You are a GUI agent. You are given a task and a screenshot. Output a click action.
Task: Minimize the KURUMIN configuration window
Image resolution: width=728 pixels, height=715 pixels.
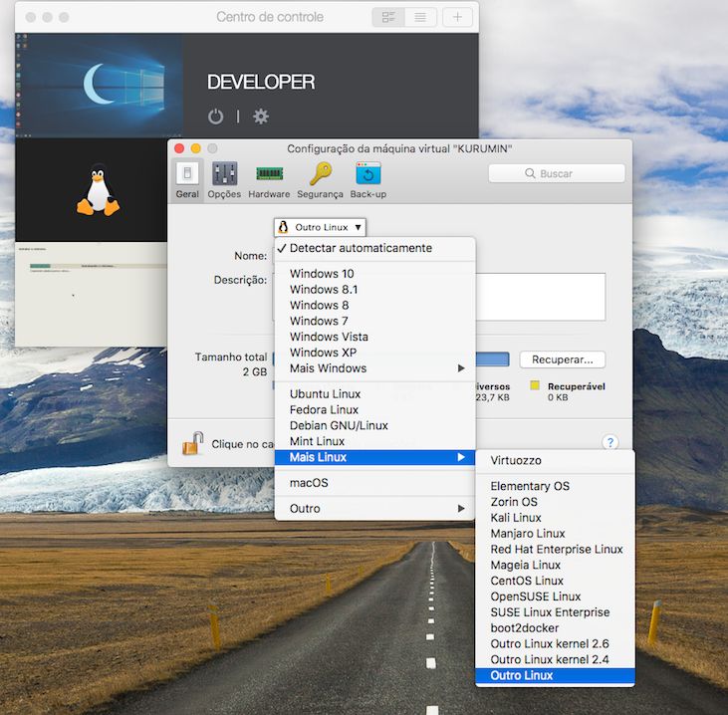[x=196, y=148]
